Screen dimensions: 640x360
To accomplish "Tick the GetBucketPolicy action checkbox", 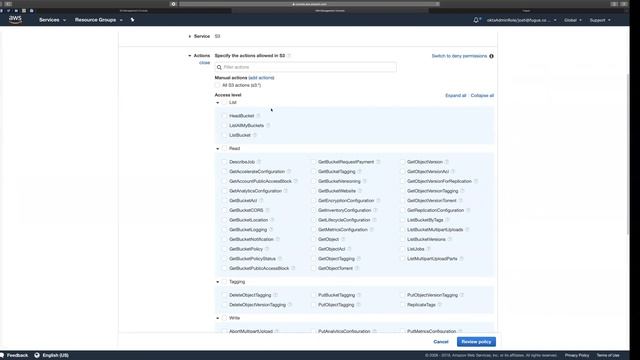I will click(x=224, y=249).
